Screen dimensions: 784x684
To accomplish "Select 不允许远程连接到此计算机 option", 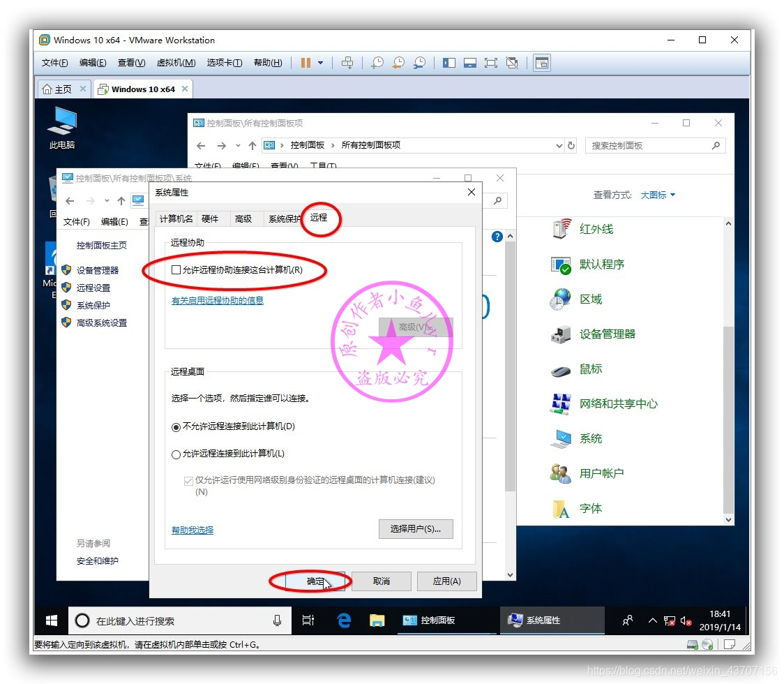I will click(176, 427).
